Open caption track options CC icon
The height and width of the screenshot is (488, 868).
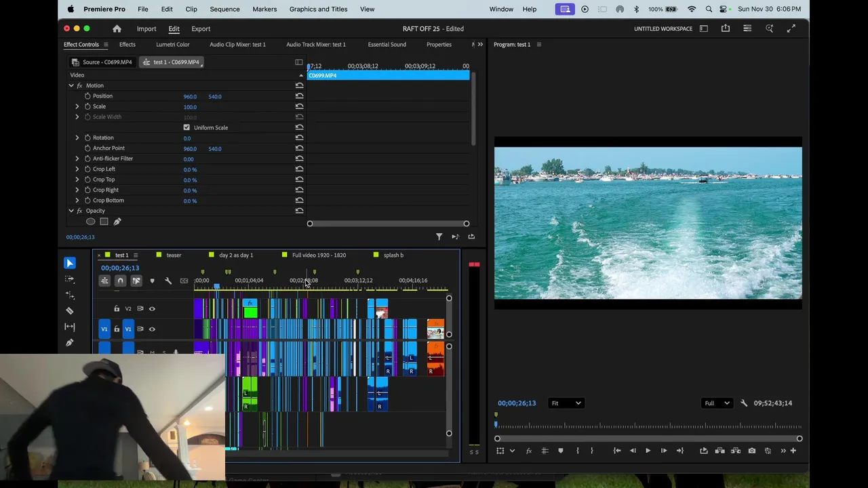point(184,281)
